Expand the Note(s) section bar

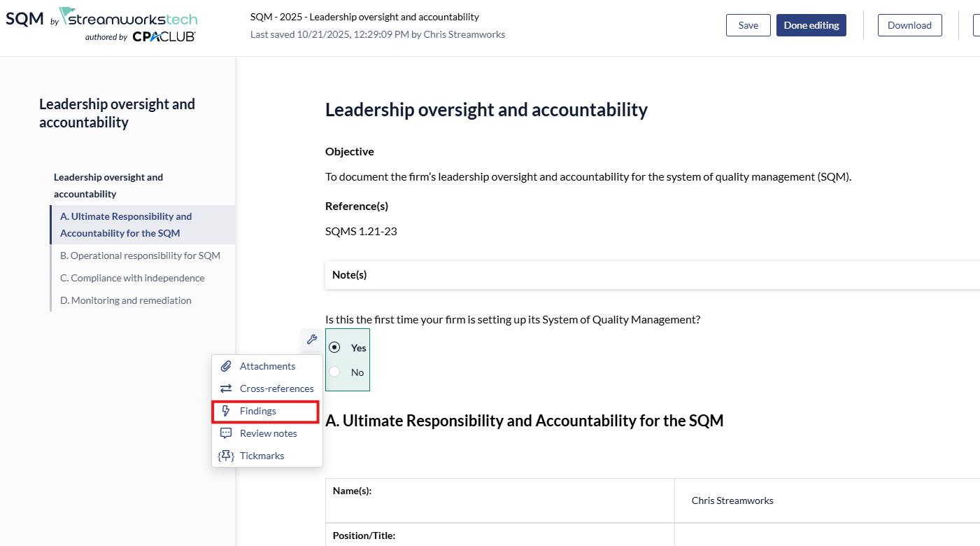click(x=652, y=275)
